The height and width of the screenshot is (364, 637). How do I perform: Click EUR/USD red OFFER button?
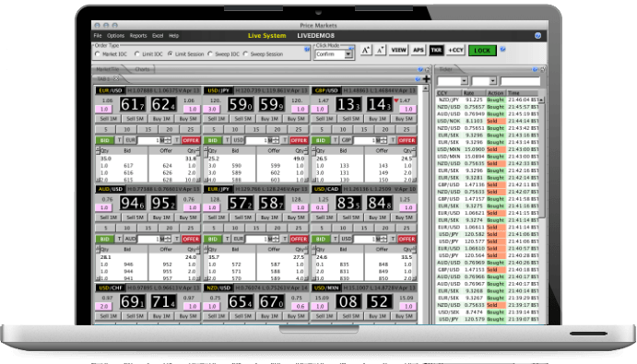point(191,140)
